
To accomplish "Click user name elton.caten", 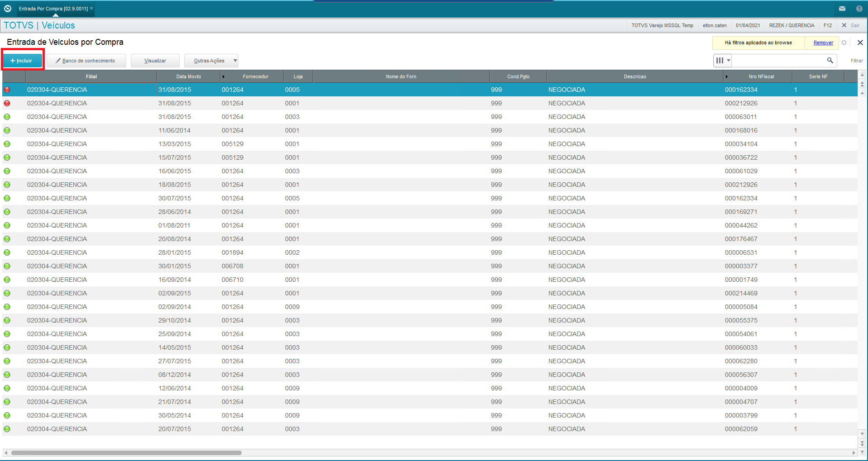I will (x=715, y=25).
